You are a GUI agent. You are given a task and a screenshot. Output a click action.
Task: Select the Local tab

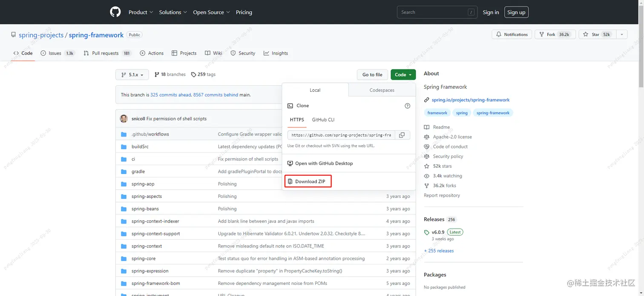[315, 90]
